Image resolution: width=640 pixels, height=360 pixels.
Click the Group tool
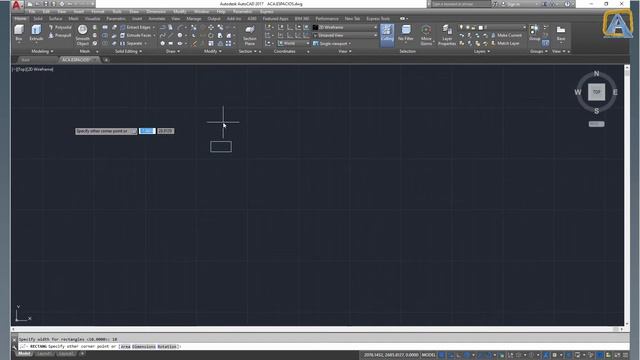(x=534, y=33)
